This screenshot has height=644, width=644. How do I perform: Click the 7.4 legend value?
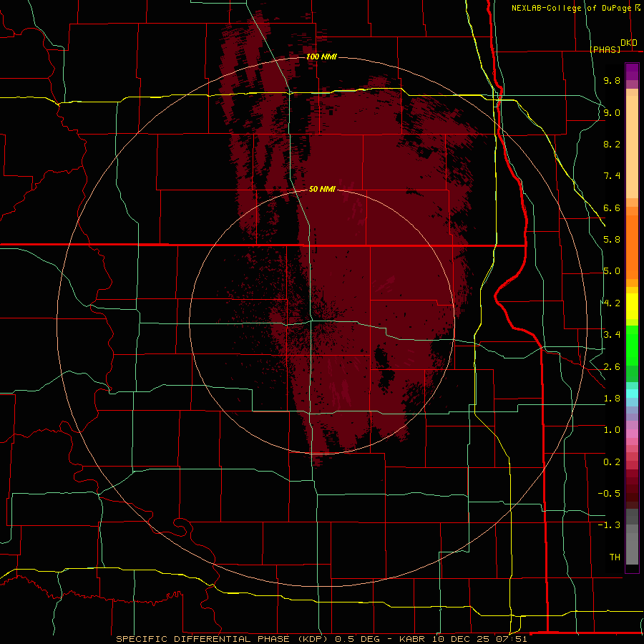pos(612,176)
